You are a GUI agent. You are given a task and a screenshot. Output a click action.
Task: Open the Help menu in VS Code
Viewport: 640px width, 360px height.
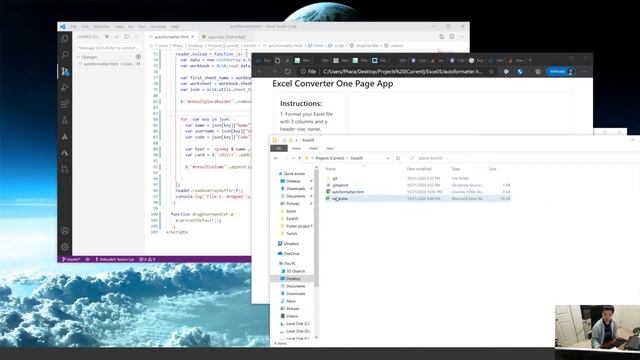175,27
